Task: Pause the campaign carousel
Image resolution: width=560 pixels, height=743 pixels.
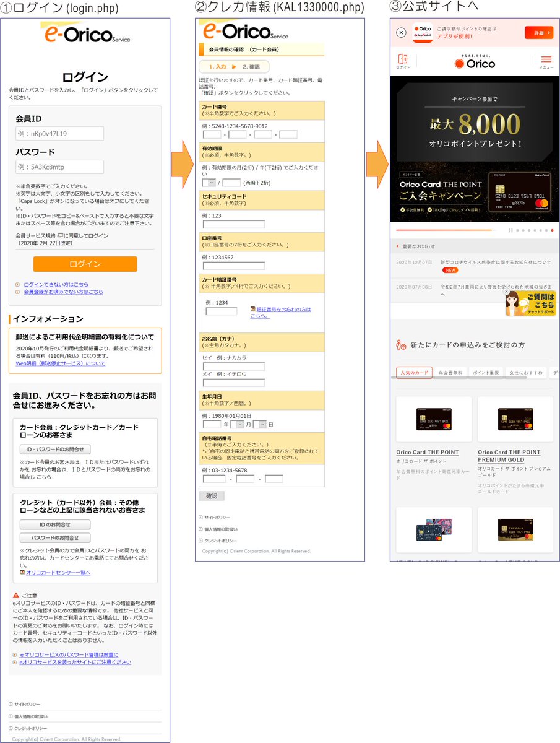Action: tap(510, 230)
